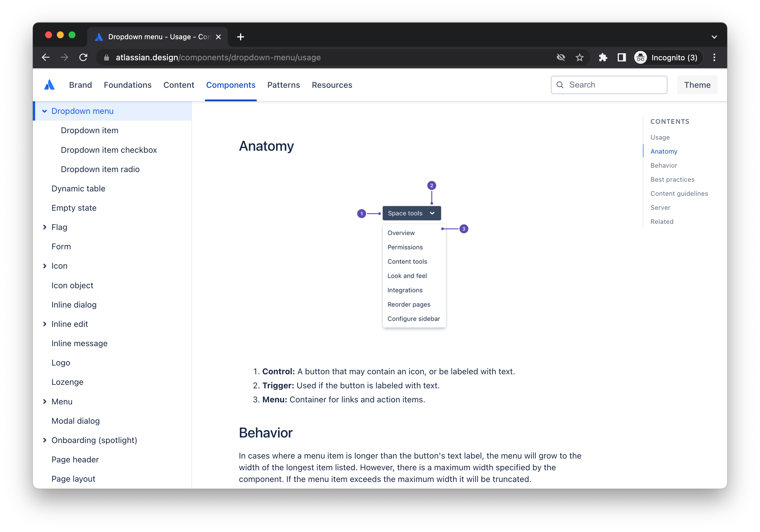Viewport: 760px width, 532px height.
Task: Click the Theme button
Action: point(697,85)
